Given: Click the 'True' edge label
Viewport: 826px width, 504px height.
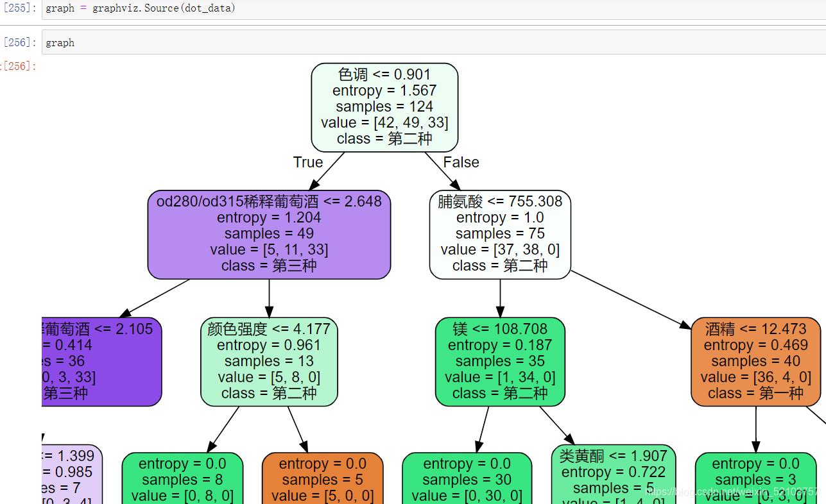Looking at the screenshot, I should [x=308, y=162].
